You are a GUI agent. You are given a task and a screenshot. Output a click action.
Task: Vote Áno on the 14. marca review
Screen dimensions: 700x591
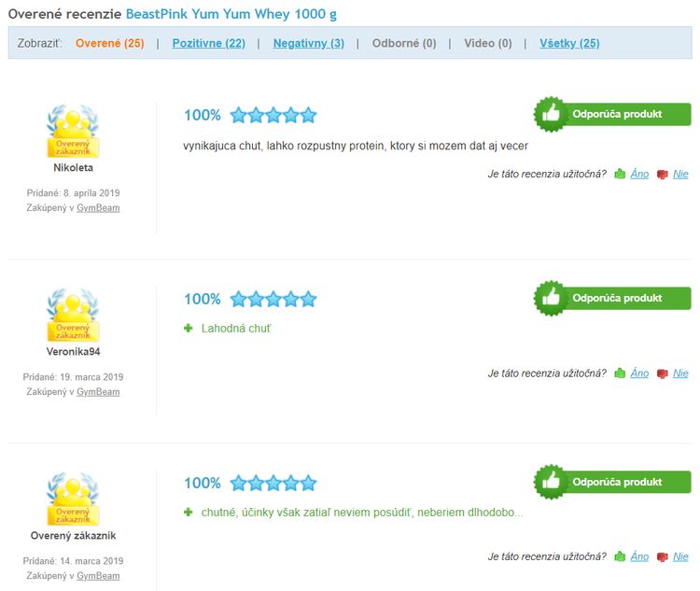pyautogui.click(x=639, y=556)
